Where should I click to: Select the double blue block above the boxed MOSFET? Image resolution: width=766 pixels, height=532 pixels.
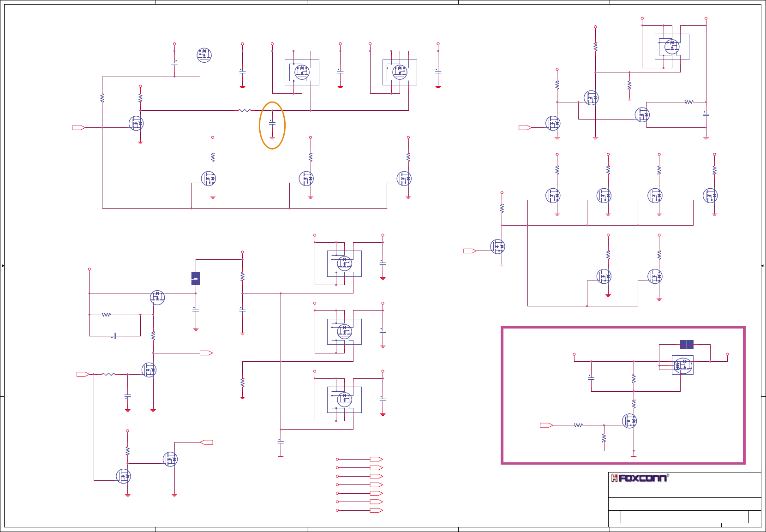pyautogui.click(x=687, y=344)
